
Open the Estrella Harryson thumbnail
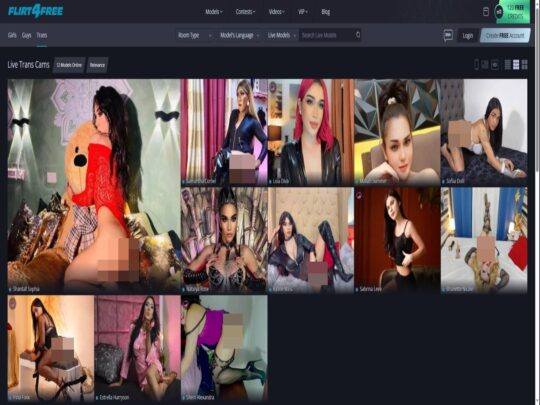click(x=137, y=348)
